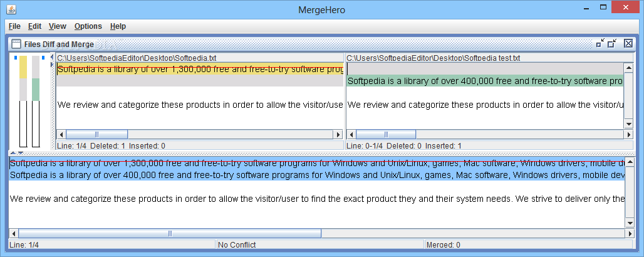The width and height of the screenshot is (644, 257).
Task: Click gray placeholder row in right pane
Action: coord(485,69)
